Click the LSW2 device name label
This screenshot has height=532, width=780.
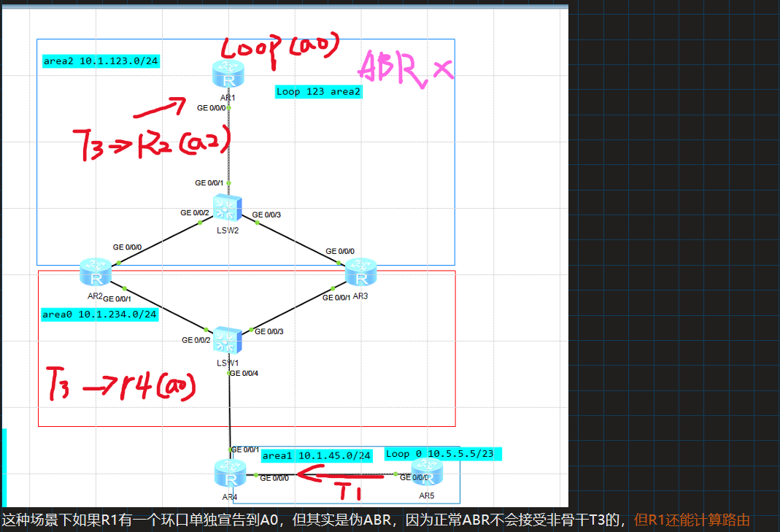coord(228,231)
